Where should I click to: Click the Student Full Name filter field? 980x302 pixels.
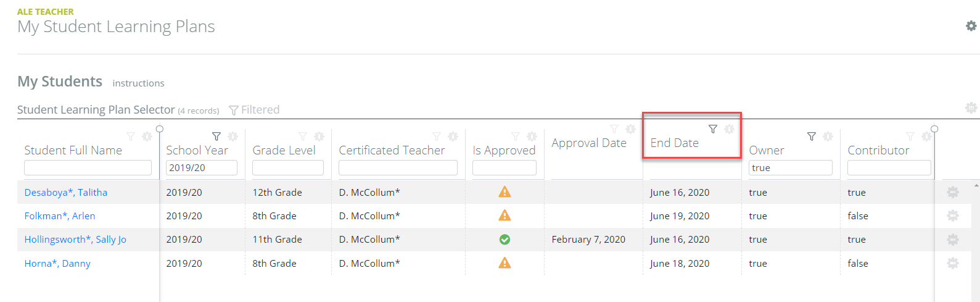pyautogui.click(x=88, y=168)
